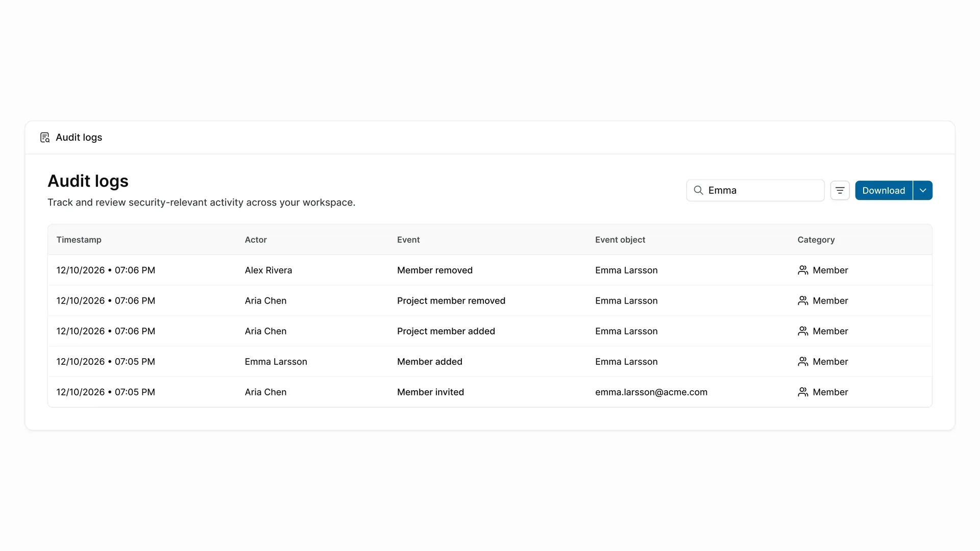Click the Member icon in Member added row
Viewport: 980px width, 551px height.
(x=803, y=362)
